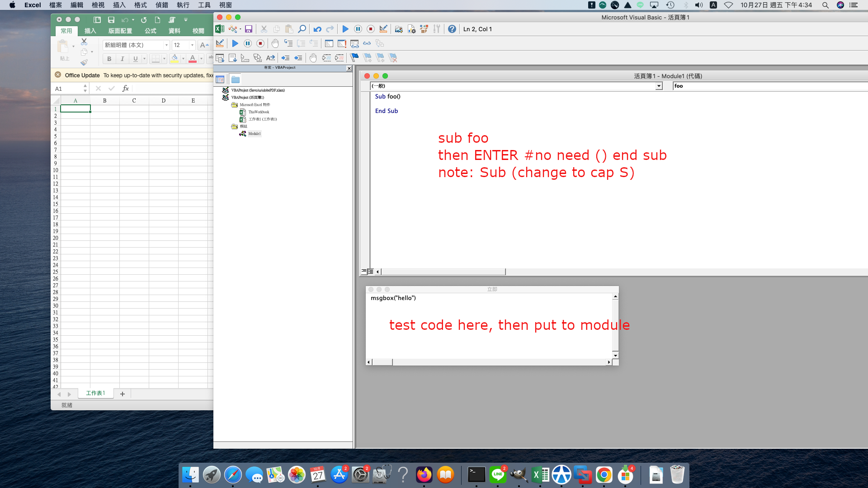Click the red font color button
Image resolution: width=868 pixels, height=488 pixels.
tap(193, 59)
